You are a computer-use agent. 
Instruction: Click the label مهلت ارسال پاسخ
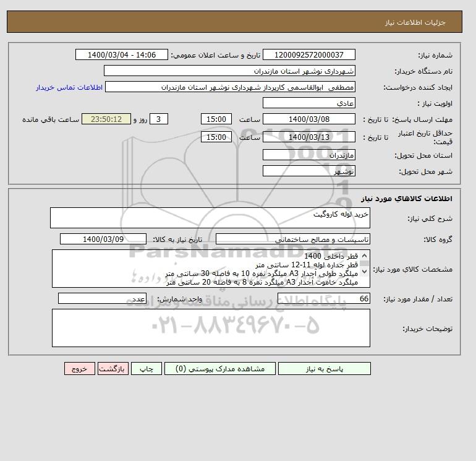click(x=422, y=119)
